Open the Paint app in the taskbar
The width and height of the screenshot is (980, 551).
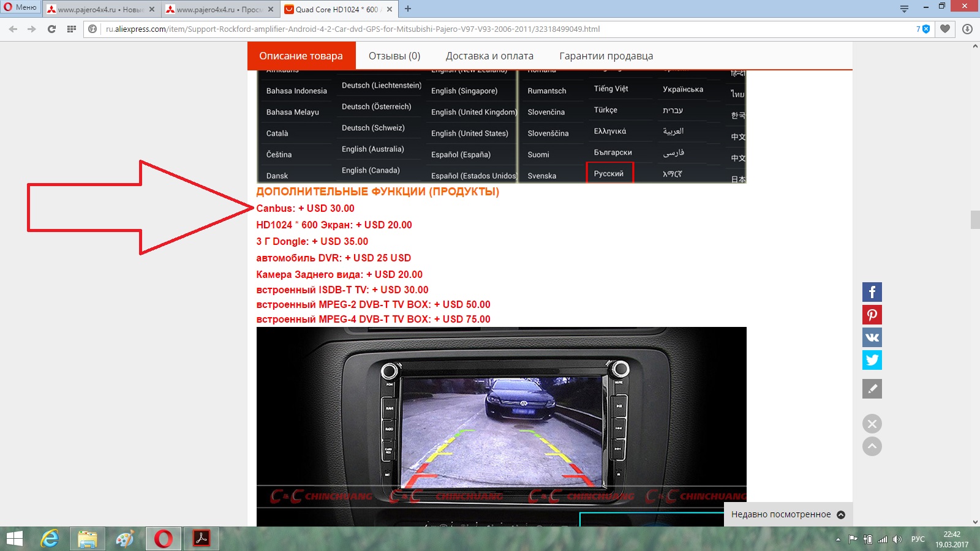pyautogui.click(x=125, y=539)
